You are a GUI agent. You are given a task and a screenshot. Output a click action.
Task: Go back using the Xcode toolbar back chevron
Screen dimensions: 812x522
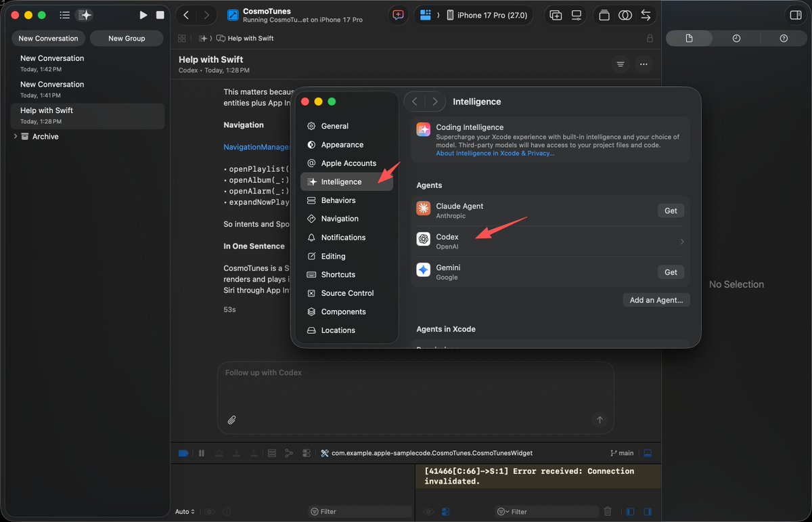pos(187,15)
